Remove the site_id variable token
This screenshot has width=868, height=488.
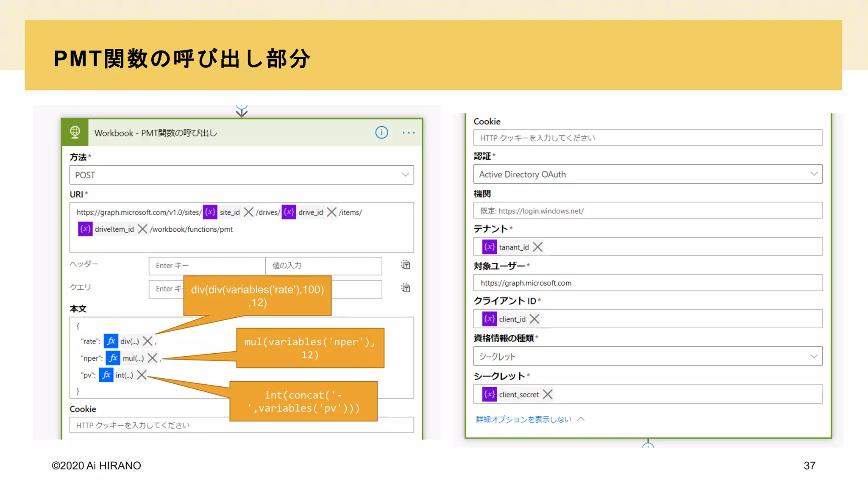(x=249, y=212)
